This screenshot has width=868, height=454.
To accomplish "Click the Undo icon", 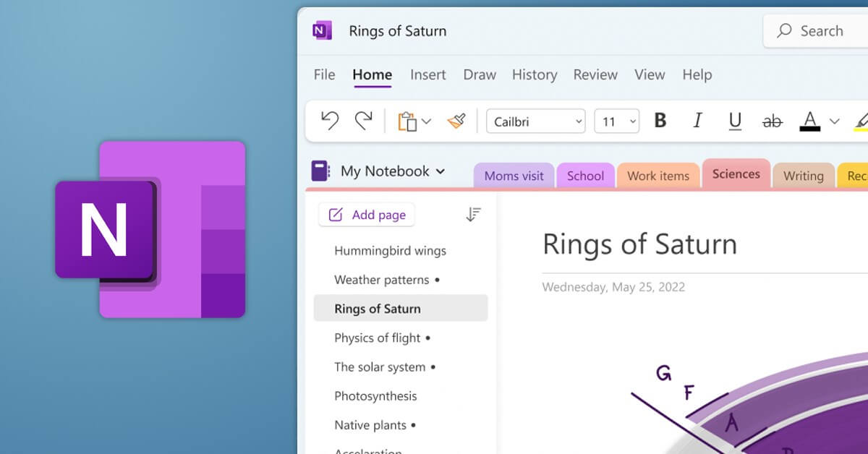I will click(x=330, y=121).
